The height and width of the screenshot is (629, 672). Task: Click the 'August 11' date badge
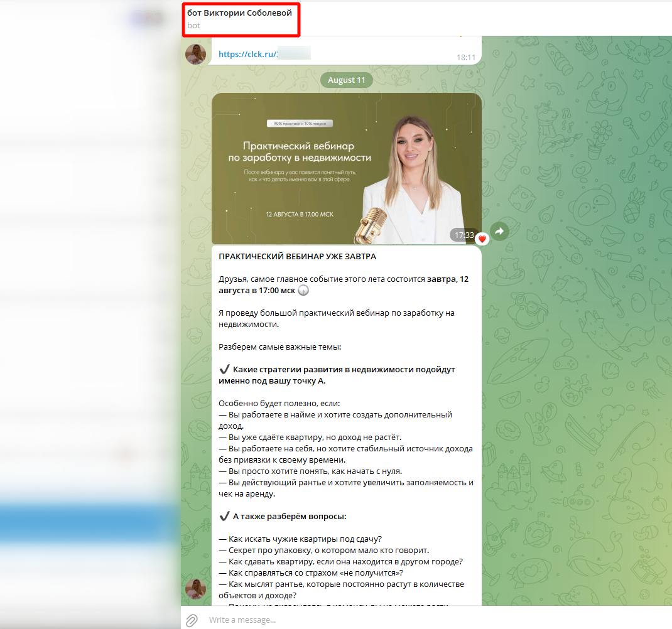pyautogui.click(x=346, y=80)
